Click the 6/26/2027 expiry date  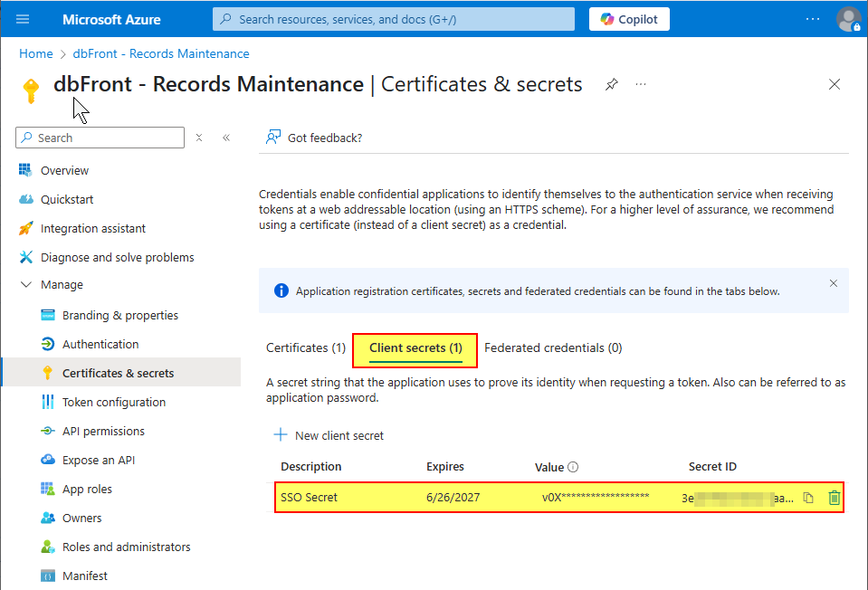453,497
